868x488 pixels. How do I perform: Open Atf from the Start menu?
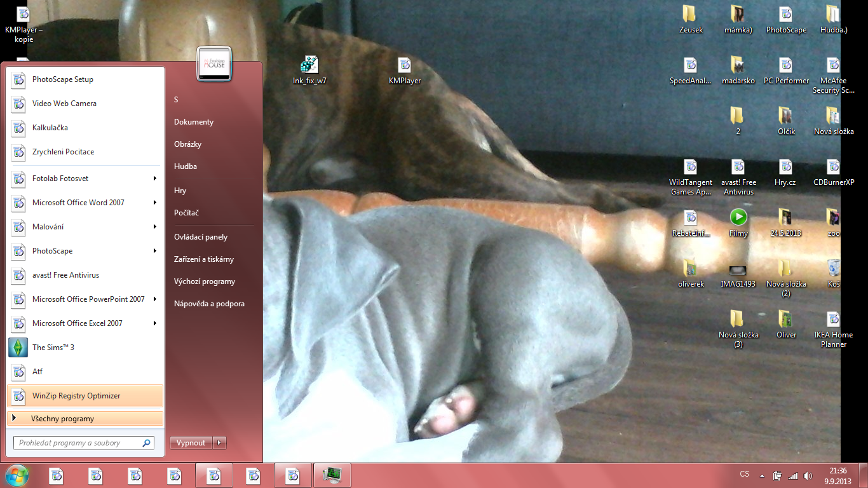pyautogui.click(x=85, y=372)
